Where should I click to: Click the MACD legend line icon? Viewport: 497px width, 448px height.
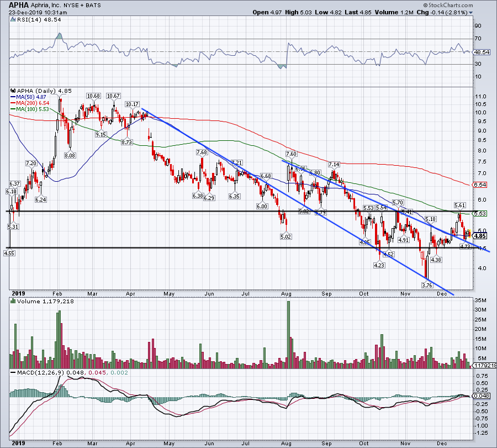point(13,372)
